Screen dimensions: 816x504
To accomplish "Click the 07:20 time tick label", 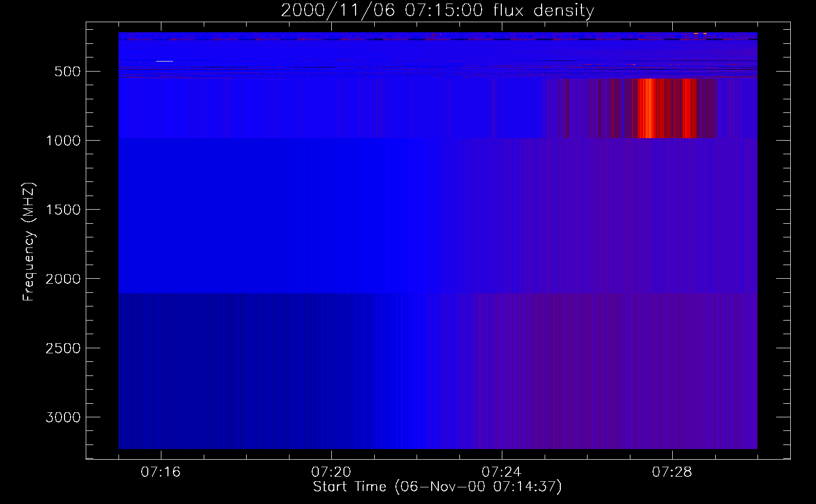I will tap(331, 472).
